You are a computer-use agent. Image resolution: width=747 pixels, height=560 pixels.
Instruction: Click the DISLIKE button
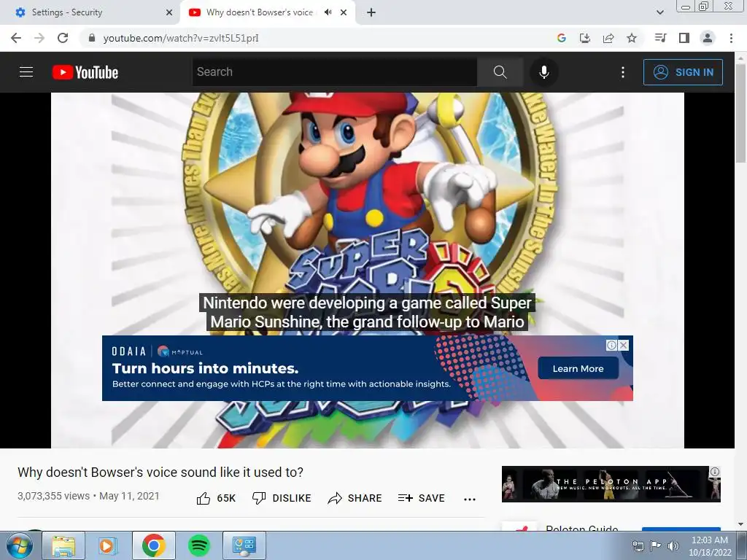282,498
